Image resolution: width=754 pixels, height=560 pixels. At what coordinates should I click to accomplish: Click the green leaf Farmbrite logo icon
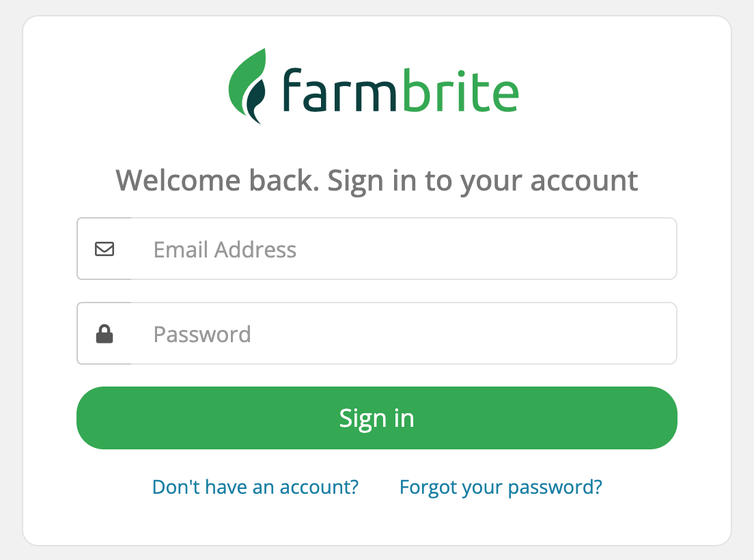[x=246, y=85]
